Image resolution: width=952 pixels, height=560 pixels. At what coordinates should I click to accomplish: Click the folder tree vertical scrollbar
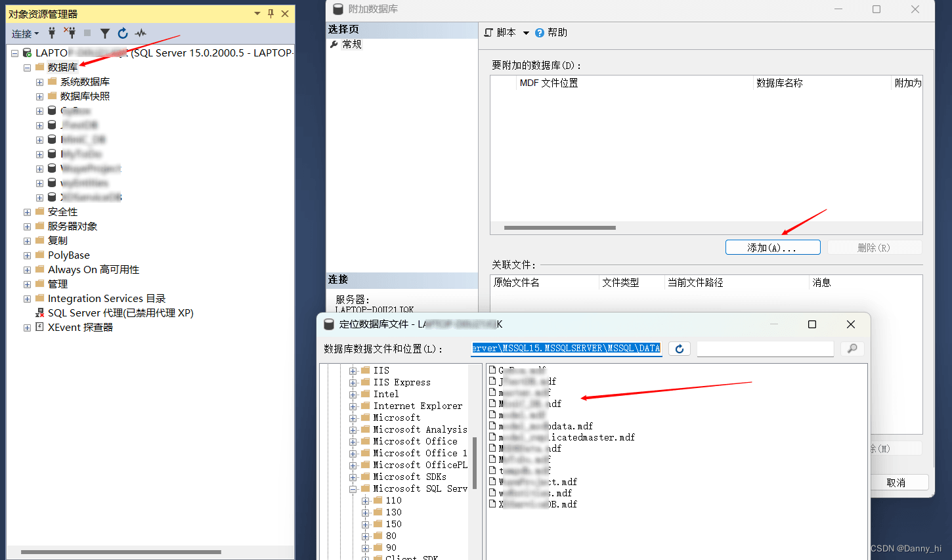click(x=475, y=463)
